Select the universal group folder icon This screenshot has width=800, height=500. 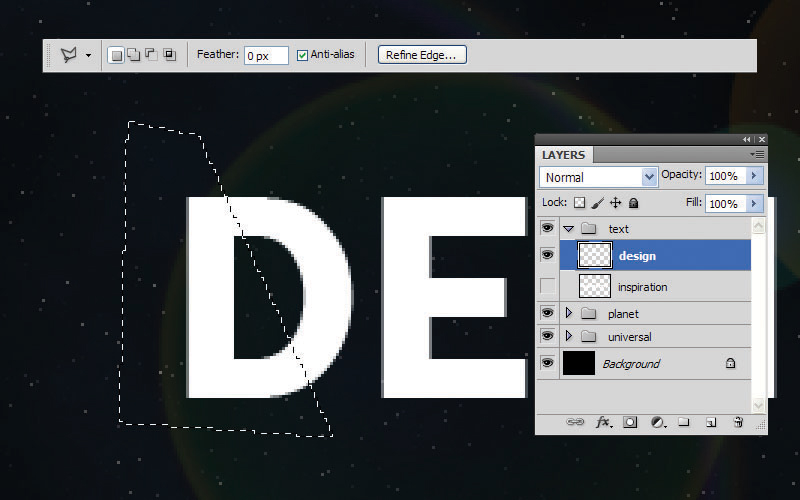[x=589, y=336]
